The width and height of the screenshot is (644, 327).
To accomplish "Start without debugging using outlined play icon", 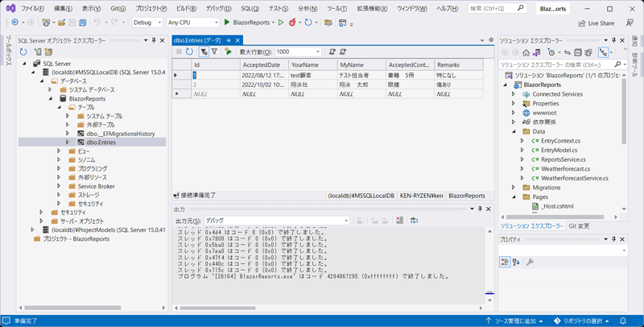I will 281,23.
